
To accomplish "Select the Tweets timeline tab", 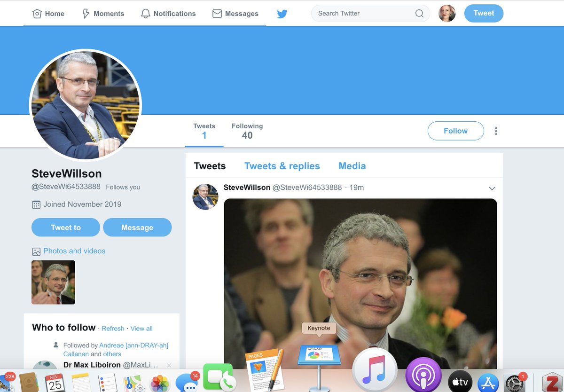I will (x=210, y=166).
